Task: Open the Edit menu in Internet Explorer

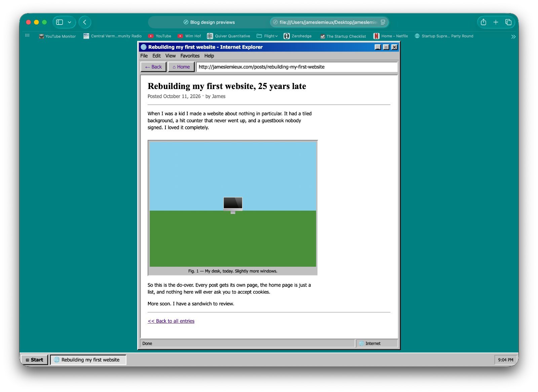Action: (156, 56)
